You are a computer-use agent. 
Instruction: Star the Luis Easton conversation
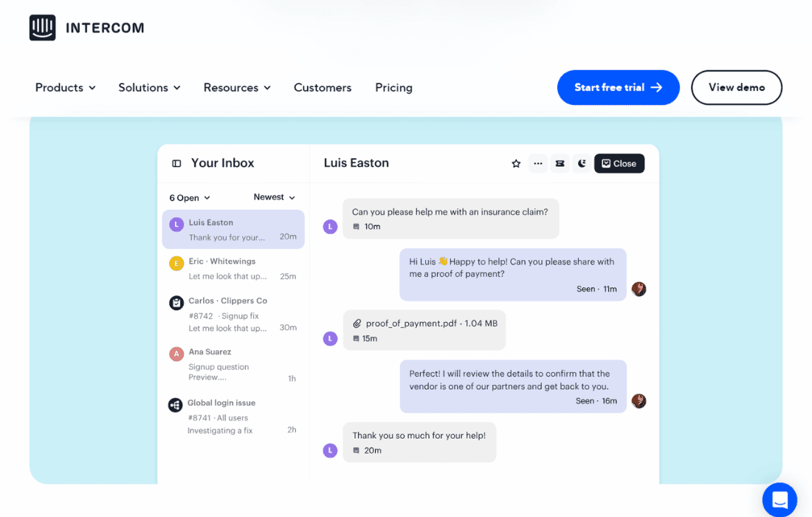click(516, 164)
